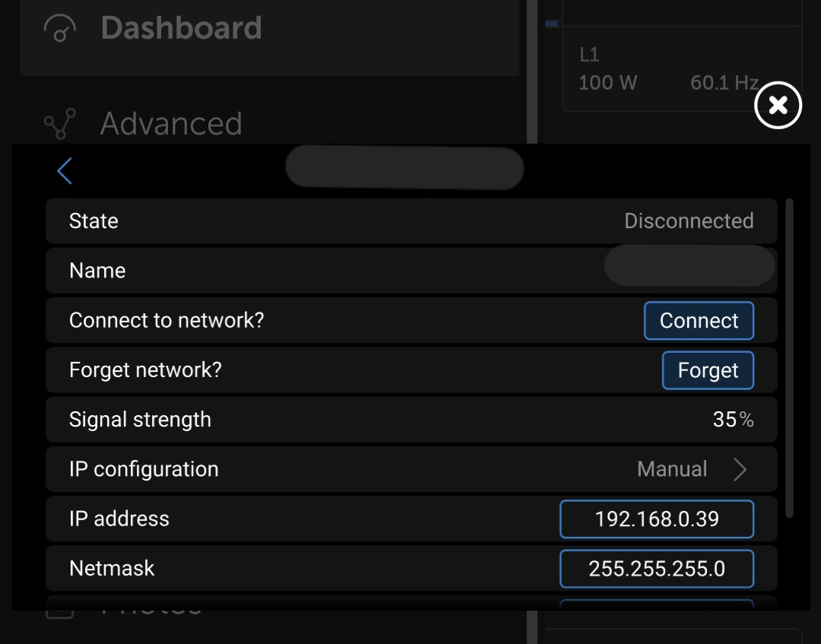This screenshot has height=644, width=821.
Task: Click the IP address field 192.168.0.39
Action: (x=657, y=519)
